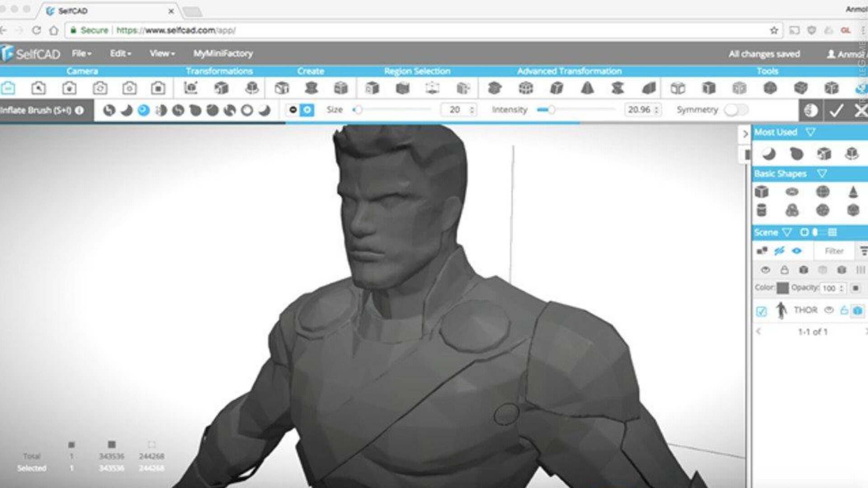Open the View menu
The width and height of the screenshot is (868, 488).
(160, 53)
